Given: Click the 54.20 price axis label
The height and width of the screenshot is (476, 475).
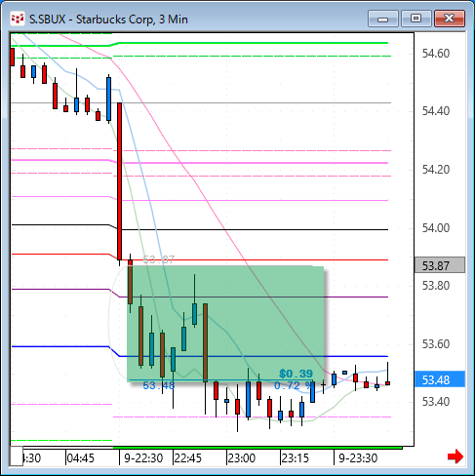Looking at the screenshot, I should [x=436, y=170].
